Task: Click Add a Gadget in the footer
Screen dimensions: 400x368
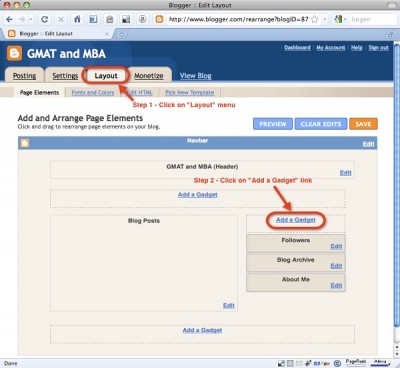Action: point(202,330)
